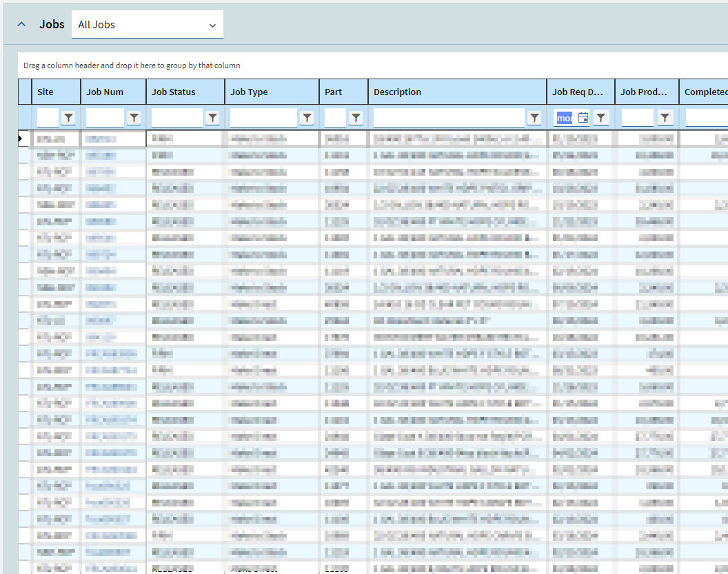Focus the Job Type filter text box
This screenshot has width=728, height=574.
coord(263,118)
